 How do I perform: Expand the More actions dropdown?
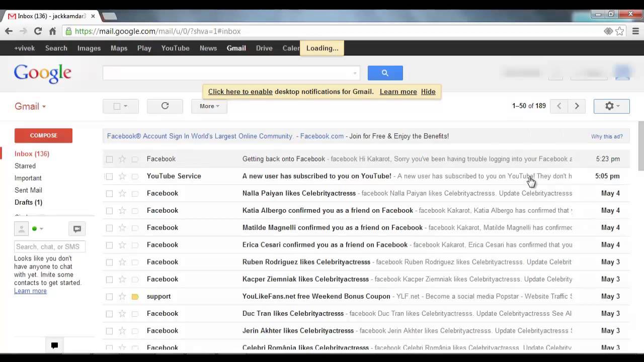(209, 106)
